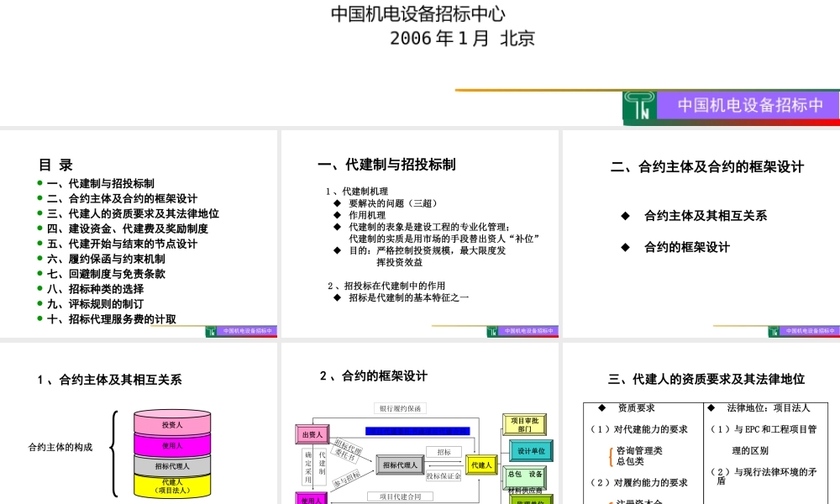Open the 目录 slide thumbnail

coord(139,234)
